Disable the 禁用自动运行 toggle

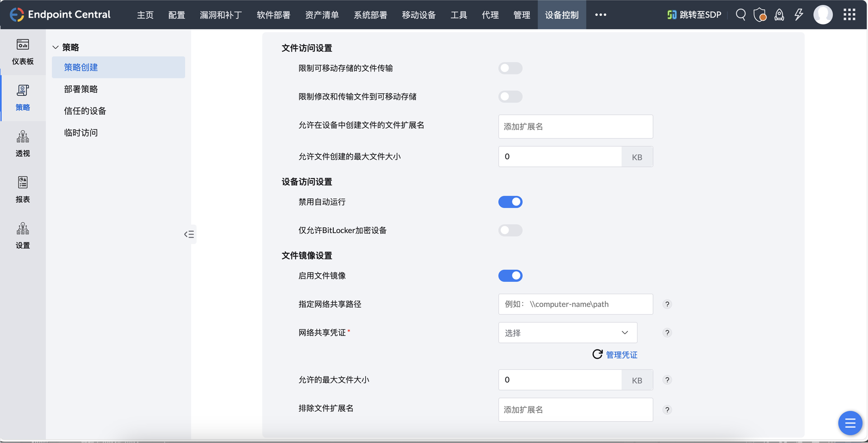[x=510, y=202]
